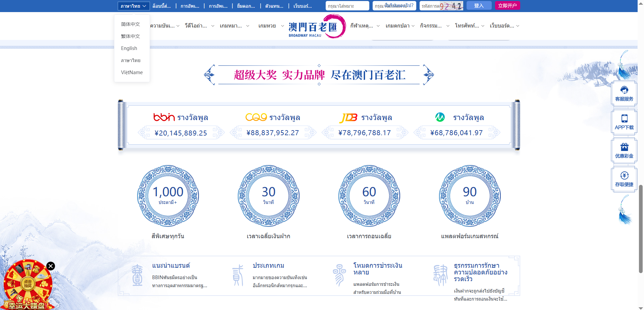Image resolution: width=644 pixels, height=310 pixels.
Task: Expand the เว็บบอร์ด… nav menu
Action: pyautogui.click(x=504, y=26)
